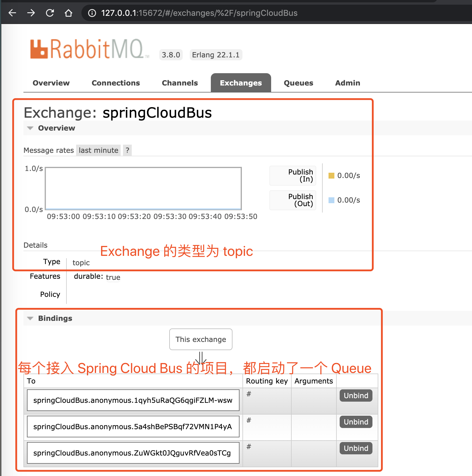Click the 'Arguments' column header
472x476 pixels.
314,381
